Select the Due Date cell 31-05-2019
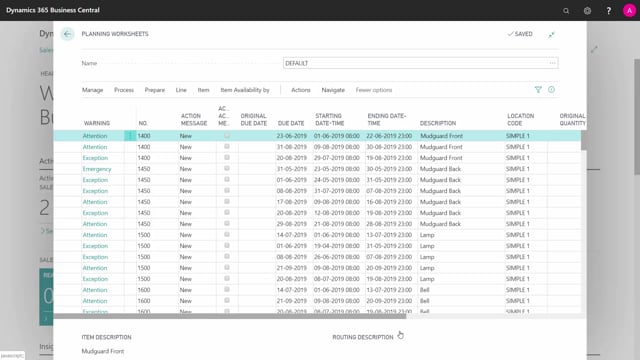Image resolution: width=640 pixels, height=360 pixels. click(x=291, y=169)
